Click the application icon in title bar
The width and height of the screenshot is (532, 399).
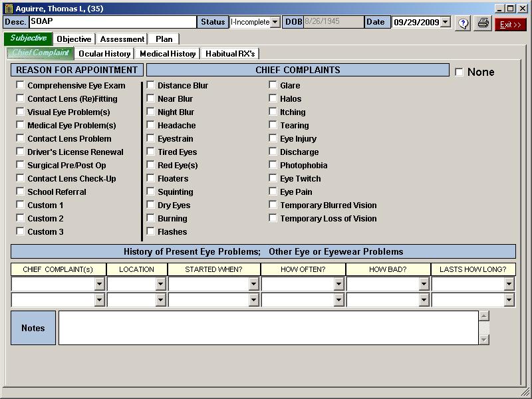point(7,9)
